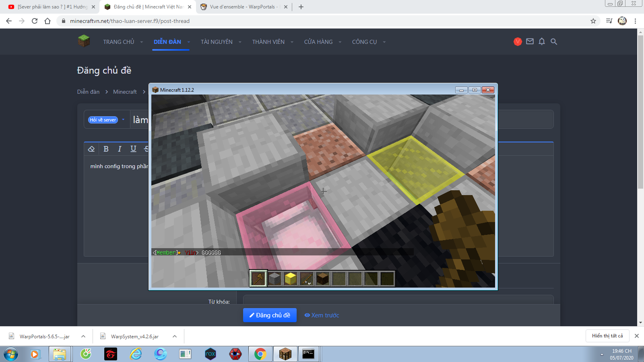Open the TRANG CHỦ menu item
This screenshot has height=362, width=644.
pos(119,42)
